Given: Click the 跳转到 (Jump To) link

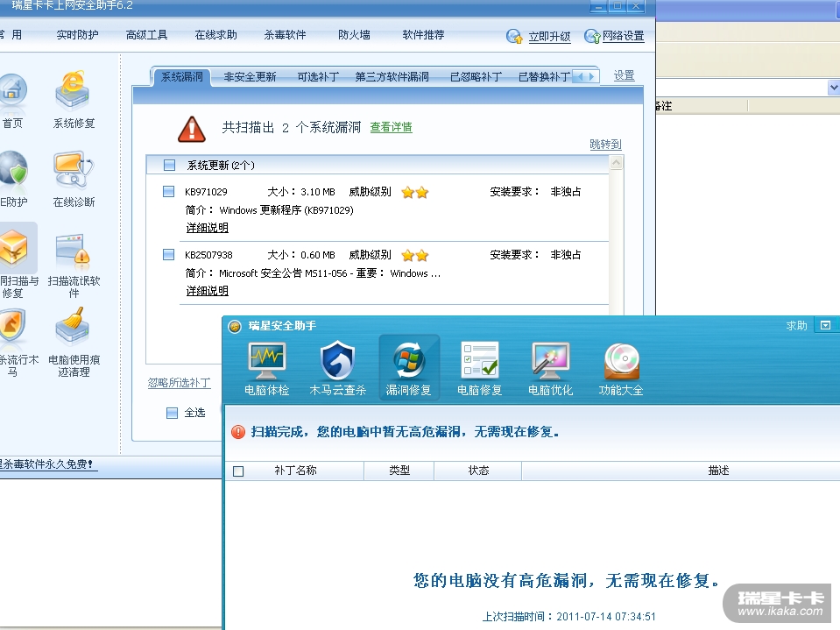Looking at the screenshot, I should coord(605,144).
